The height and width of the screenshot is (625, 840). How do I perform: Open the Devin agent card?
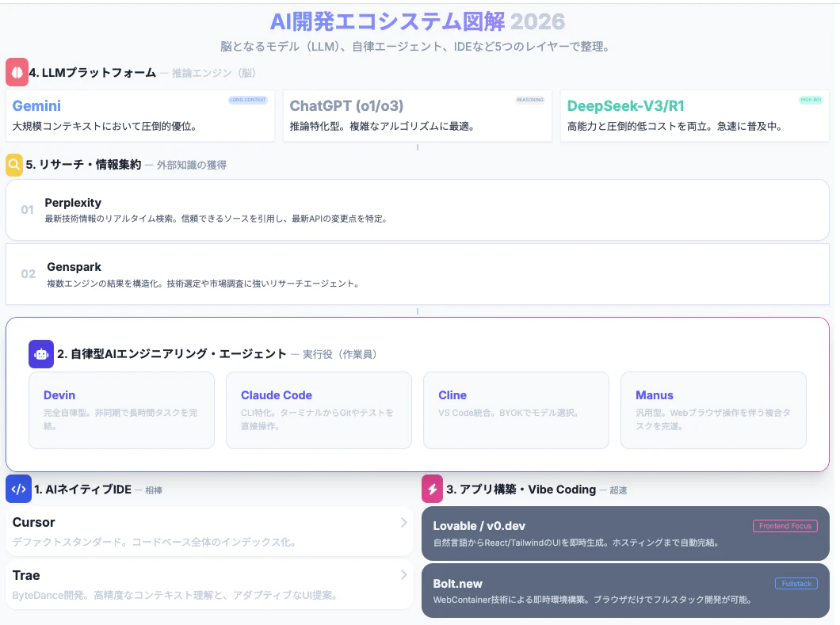tap(121, 410)
